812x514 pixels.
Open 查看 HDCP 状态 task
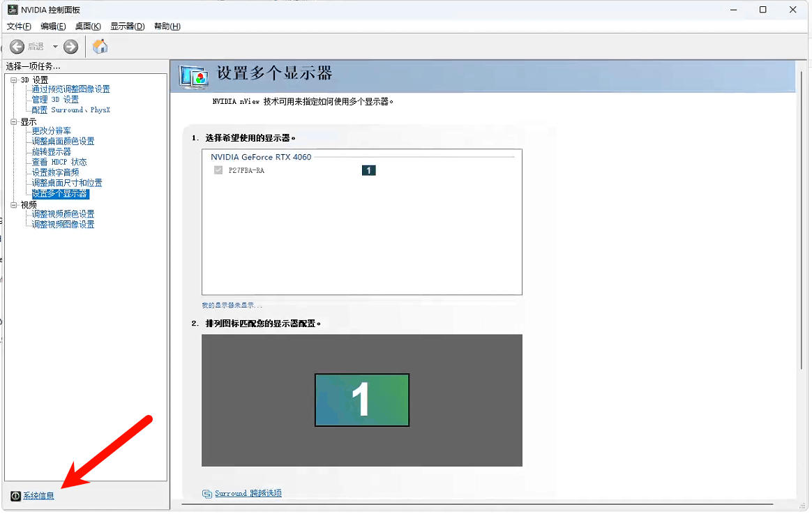coord(59,162)
